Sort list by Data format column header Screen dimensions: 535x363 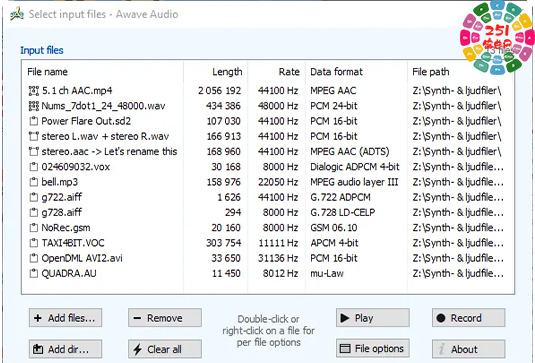coord(336,72)
